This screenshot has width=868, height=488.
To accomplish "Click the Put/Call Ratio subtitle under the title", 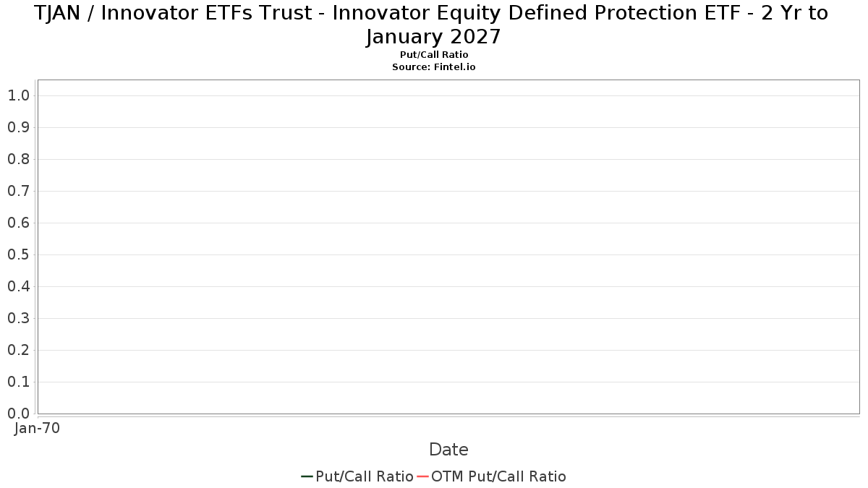I will [434, 55].
